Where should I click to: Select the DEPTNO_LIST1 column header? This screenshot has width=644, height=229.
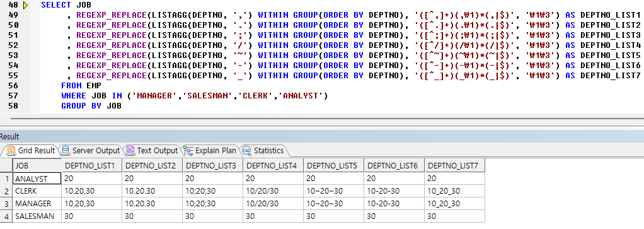click(x=91, y=165)
